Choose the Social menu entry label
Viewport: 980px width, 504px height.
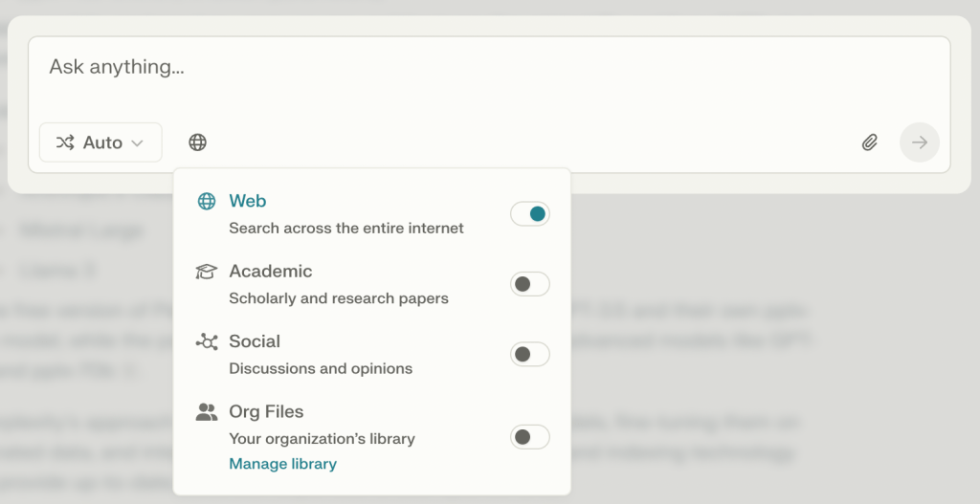(255, 341)
